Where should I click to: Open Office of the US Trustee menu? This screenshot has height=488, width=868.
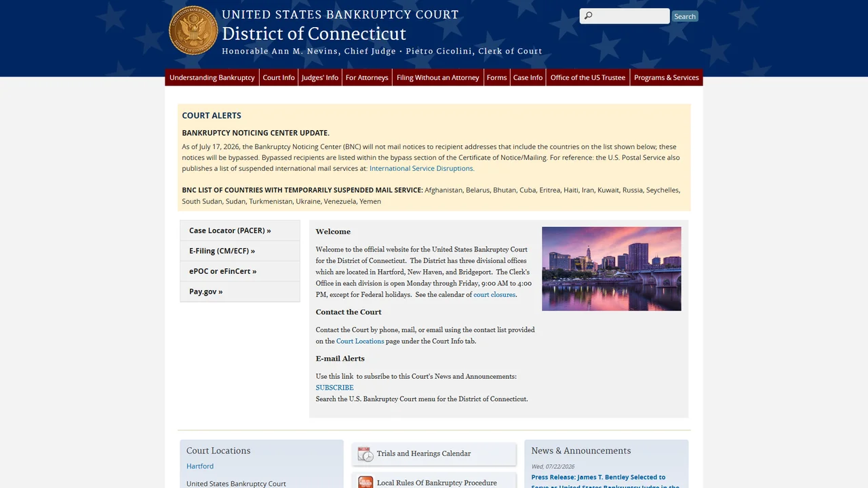pyautogui.click(x=588, y=77)
